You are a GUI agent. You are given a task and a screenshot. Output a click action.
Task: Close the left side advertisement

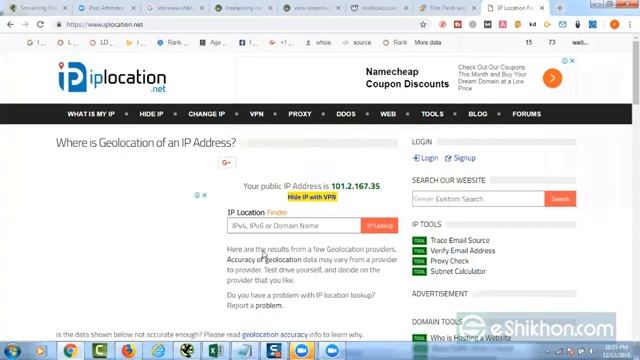[204, 196]
